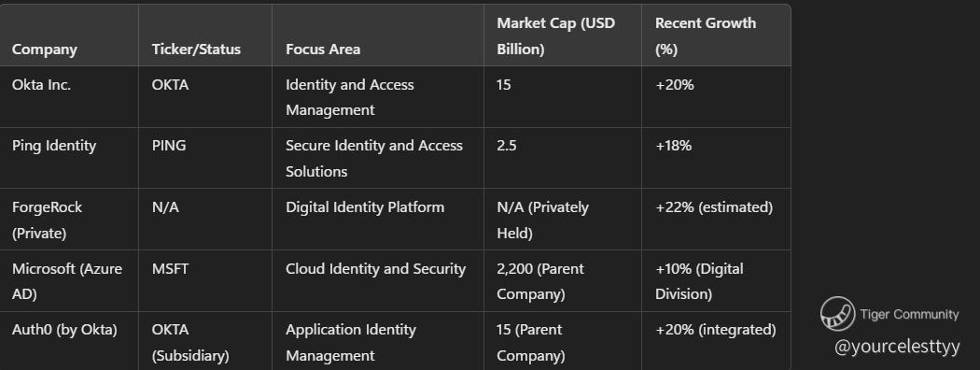Click the Microsoft (Azure AD) cell

pyautogui.click(x=67, y=281)
